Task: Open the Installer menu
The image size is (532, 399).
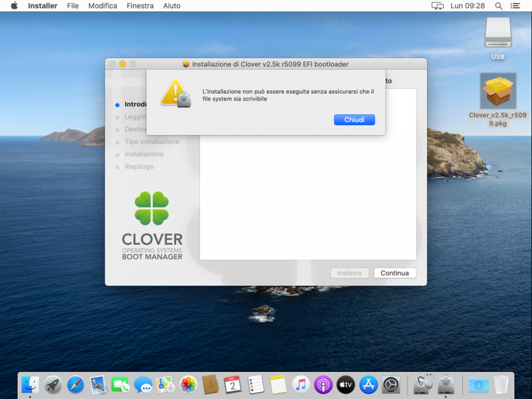Action: 43,6
